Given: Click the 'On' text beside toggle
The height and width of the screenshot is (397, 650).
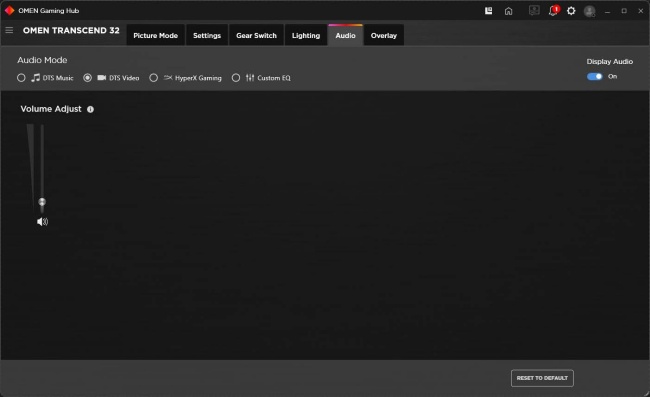Looking at the screenshot, I should coord(612,77).
